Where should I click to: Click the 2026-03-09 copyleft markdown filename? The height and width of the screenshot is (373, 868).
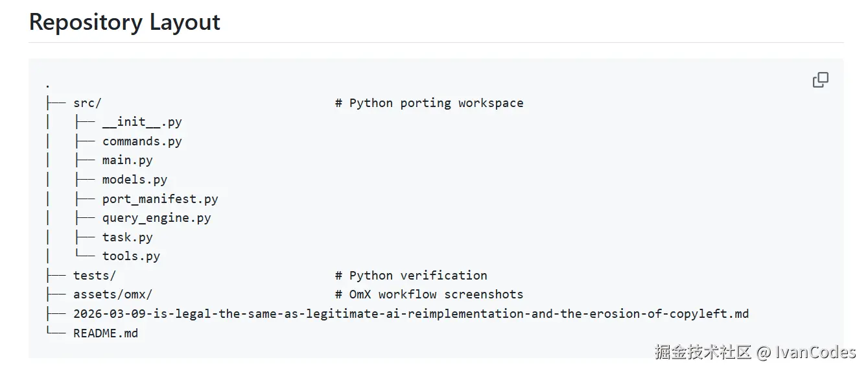tap(411, 314)
